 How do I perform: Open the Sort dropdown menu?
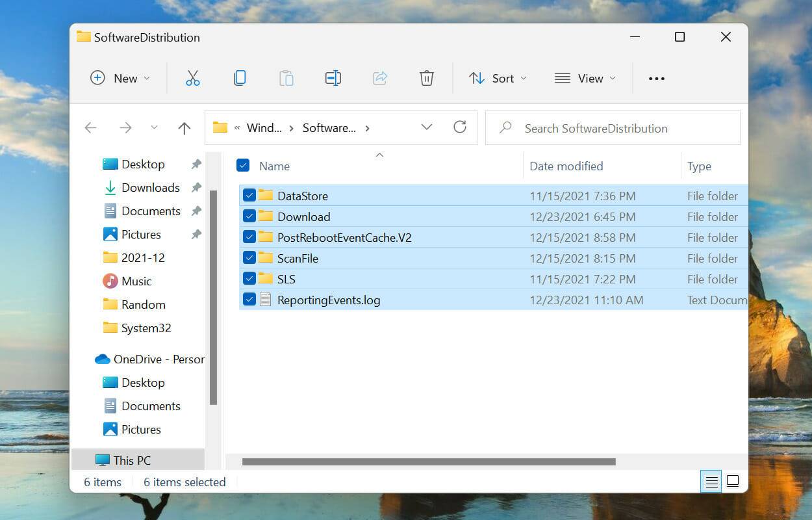(498, 78)
